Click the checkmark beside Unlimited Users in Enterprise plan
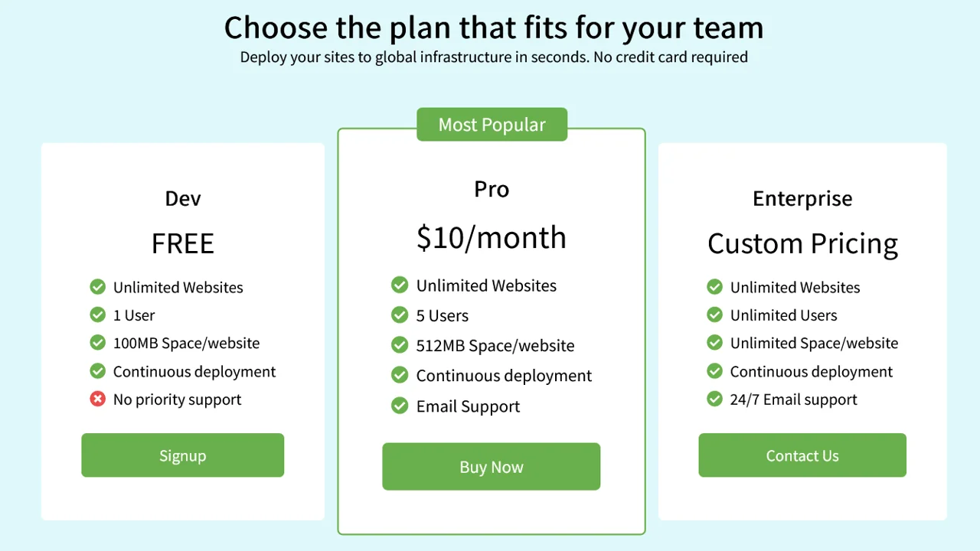 pyautogui.click(x=714, y=315)
